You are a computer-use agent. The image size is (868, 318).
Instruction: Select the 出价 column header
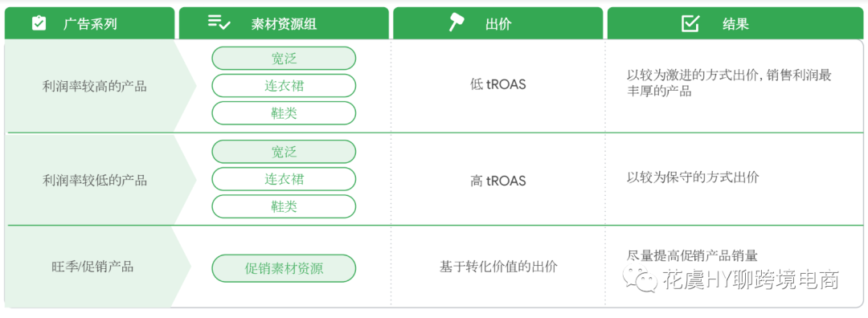click(x=497, y=23)
